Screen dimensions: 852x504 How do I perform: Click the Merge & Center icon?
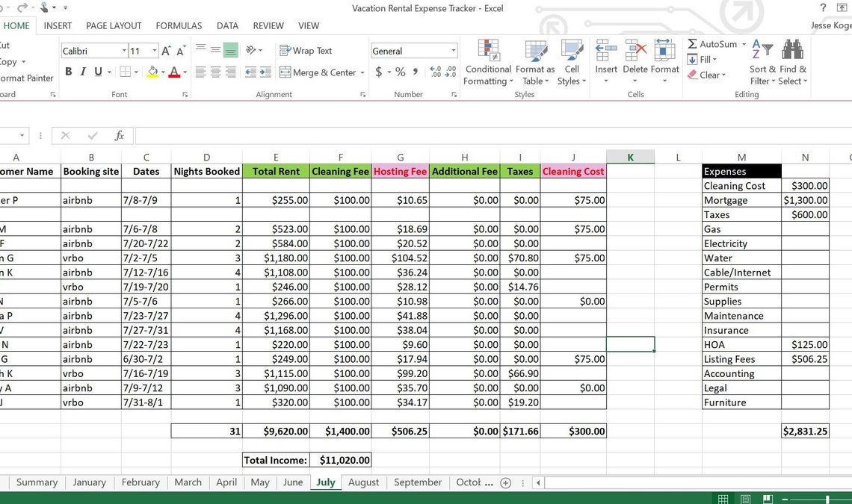288,73
